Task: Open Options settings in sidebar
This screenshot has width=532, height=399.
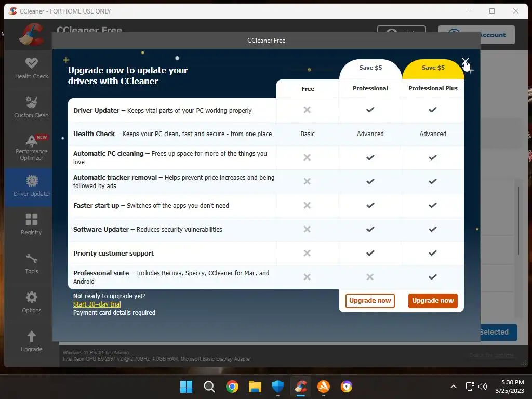Action: tap(32, 302)
